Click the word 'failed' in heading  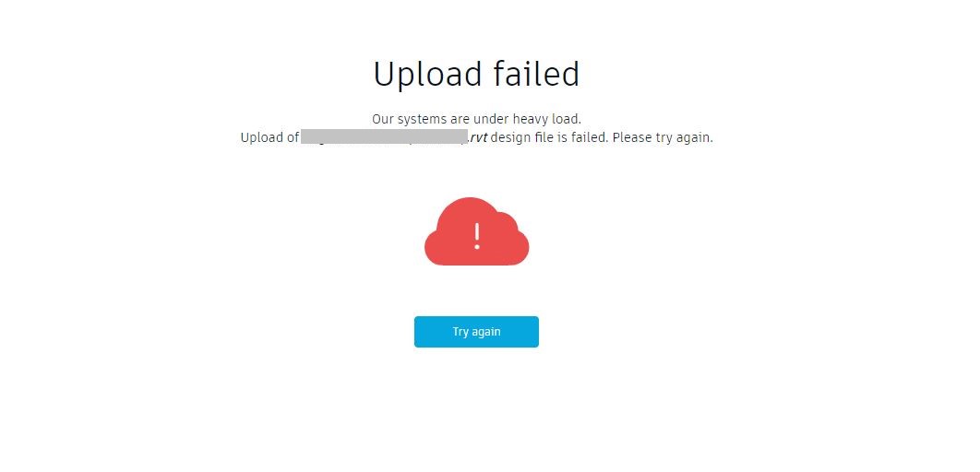tap(536, 75)
